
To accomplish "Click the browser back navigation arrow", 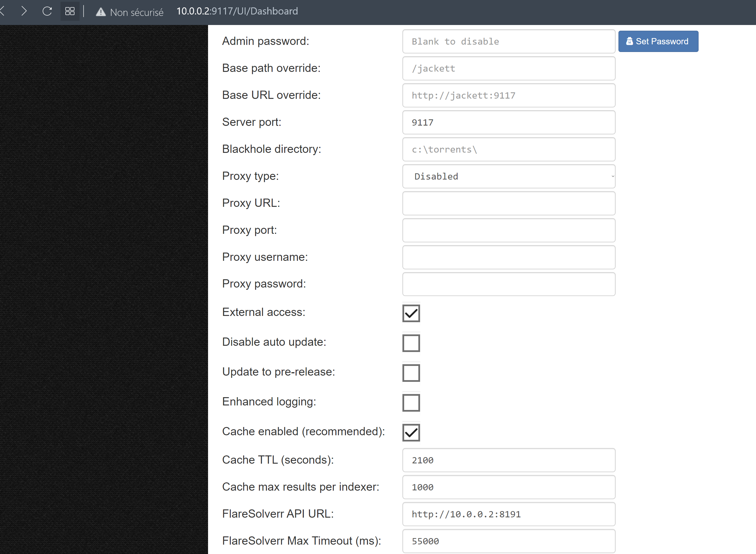I will point(3,11).
